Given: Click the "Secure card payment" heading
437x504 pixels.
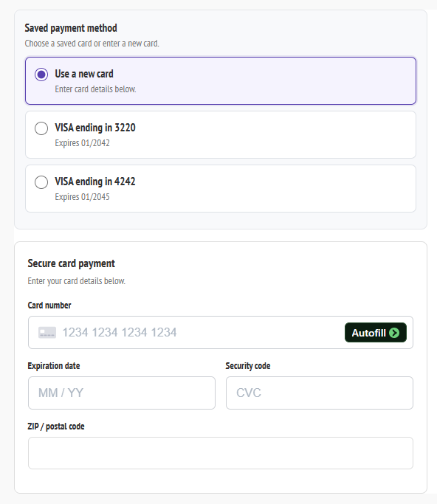Looking at the screenshot, I should (71, 263).
